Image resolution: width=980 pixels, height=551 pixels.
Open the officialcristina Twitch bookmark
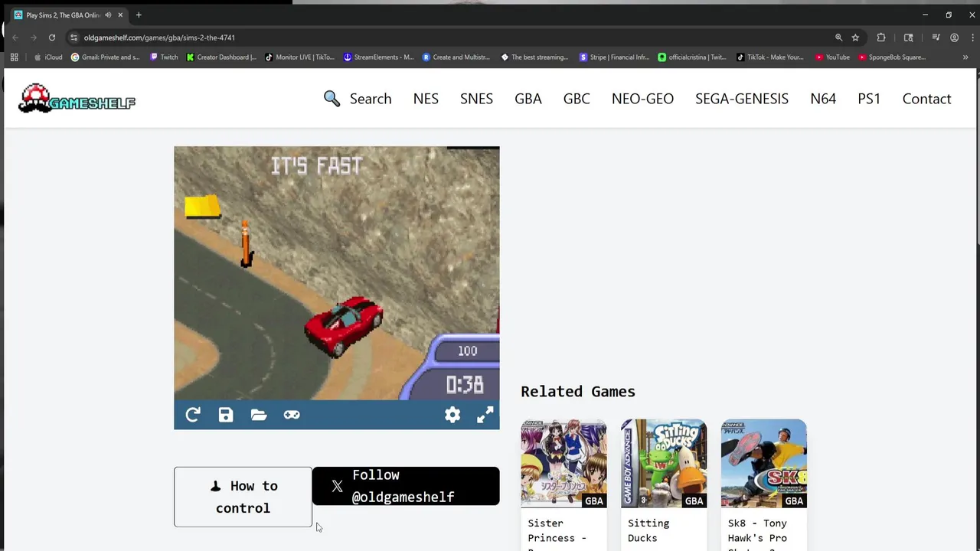[x=693, y=57]
